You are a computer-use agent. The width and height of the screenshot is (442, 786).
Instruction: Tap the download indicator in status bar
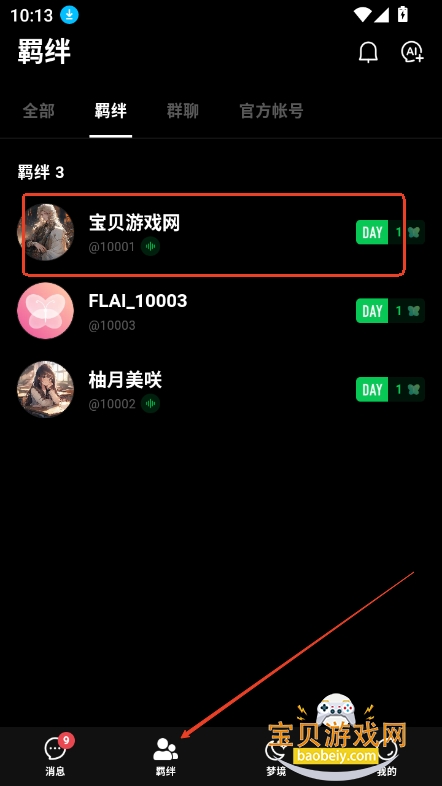[69, 15]
